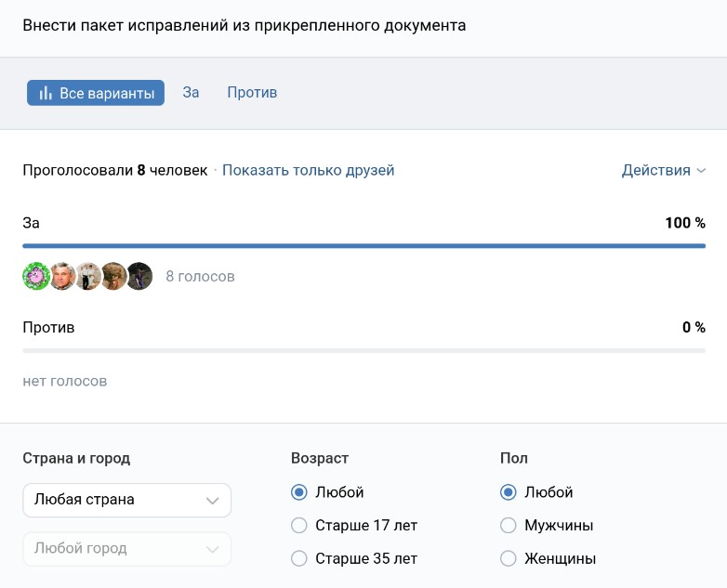Open the fifth dark voter avatar
727x588 pixels.
139,276
